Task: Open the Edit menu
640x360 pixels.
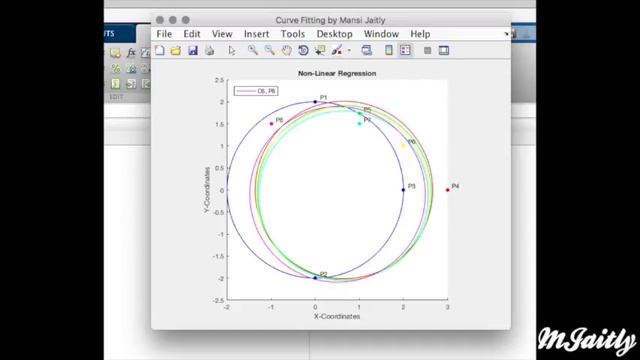Action: (x=191, y=34)
